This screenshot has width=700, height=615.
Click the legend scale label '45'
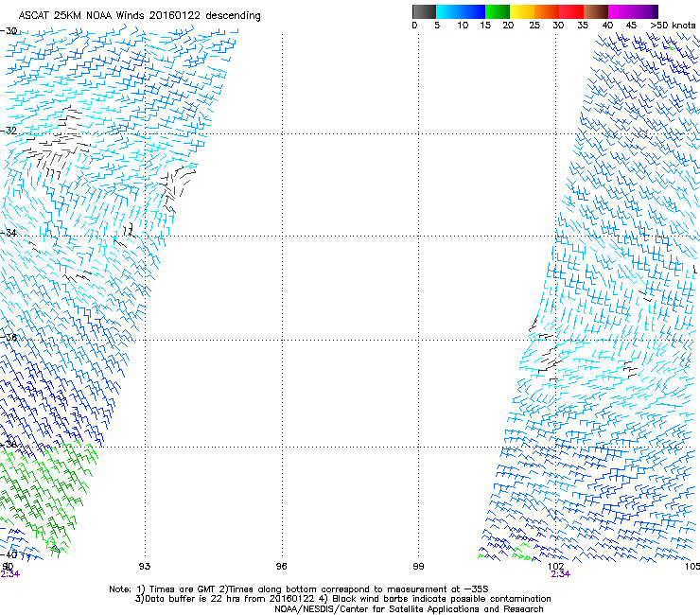[x=631, y=26]
